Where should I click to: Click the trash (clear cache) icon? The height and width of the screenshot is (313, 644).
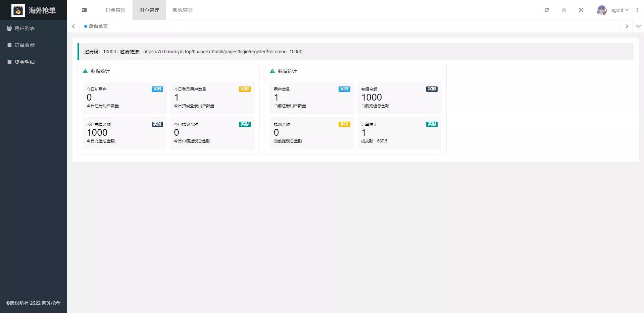(564, 10)
